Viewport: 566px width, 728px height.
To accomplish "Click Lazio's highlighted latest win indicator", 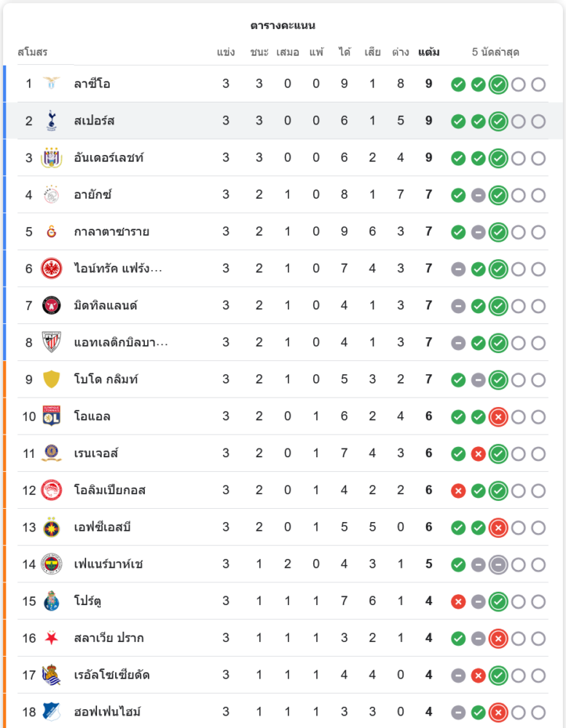I will click(498, 84).
